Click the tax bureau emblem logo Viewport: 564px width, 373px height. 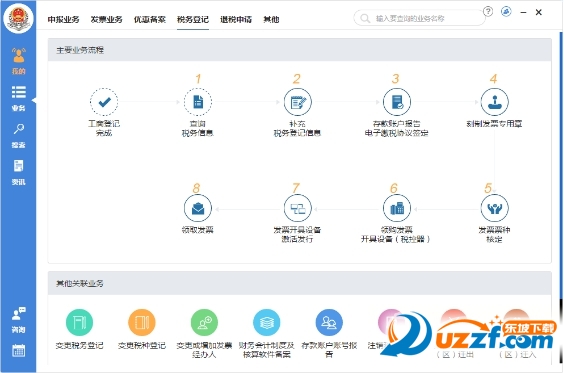click(18, 18)
